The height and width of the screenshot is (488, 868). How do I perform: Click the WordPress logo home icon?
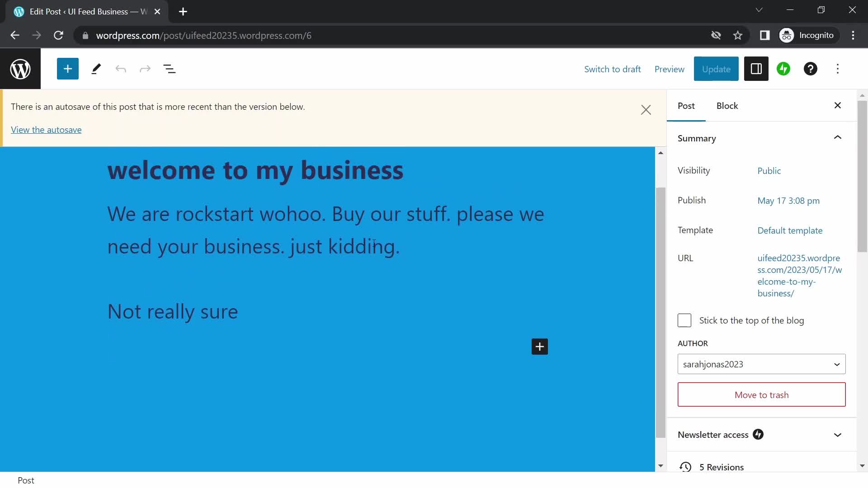point(20,69)
